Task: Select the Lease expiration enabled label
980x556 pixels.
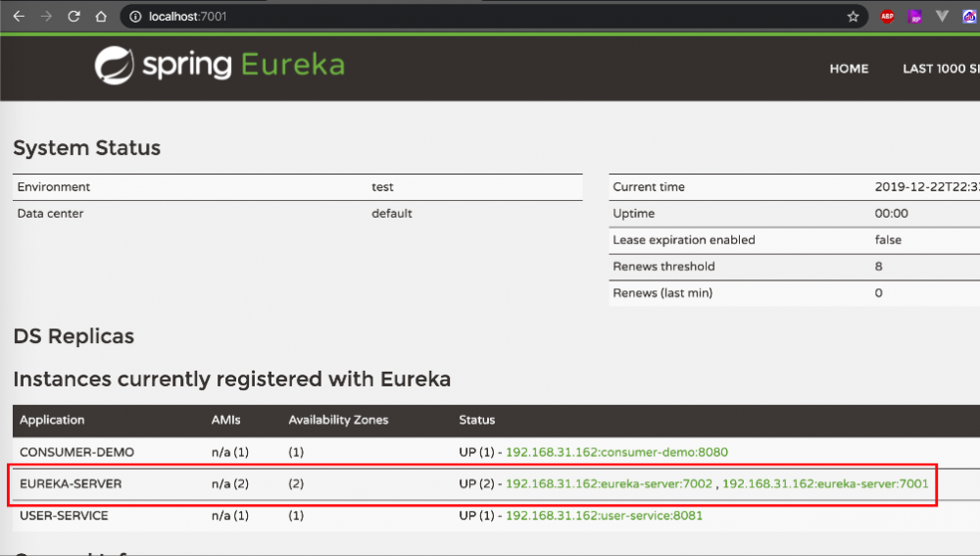Action: coord(684,240)
